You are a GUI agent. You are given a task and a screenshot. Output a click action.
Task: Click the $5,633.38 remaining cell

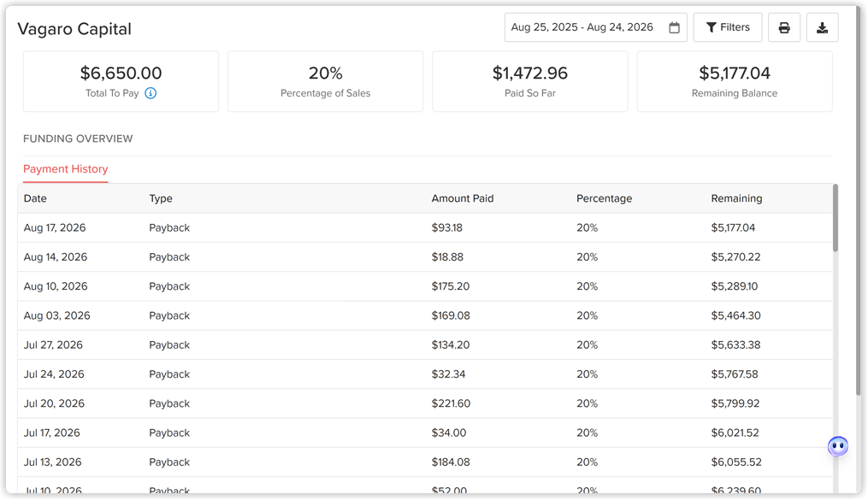coord(735,345)
